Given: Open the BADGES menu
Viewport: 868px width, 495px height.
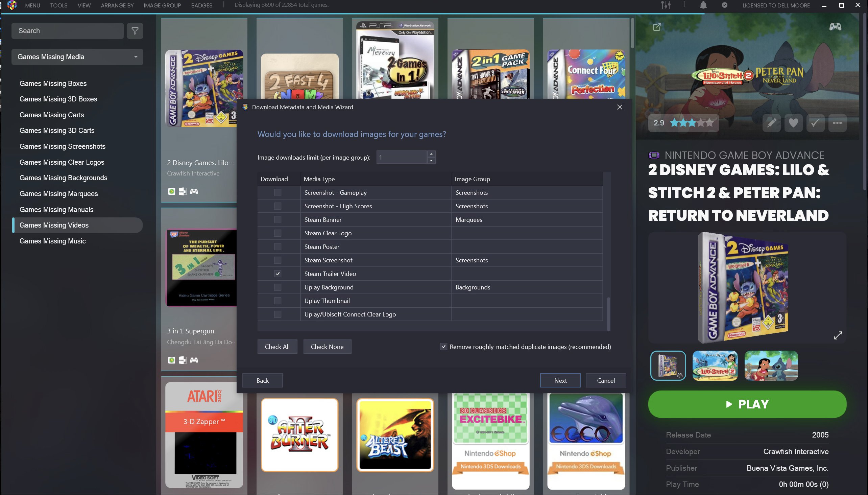Looking at the screenshot, I should click(x=201, y=5).
